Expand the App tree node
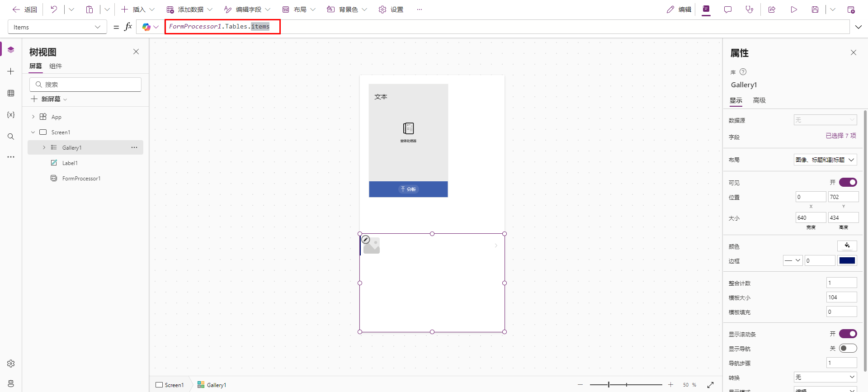The image size is (868, 392). point(33,117)
